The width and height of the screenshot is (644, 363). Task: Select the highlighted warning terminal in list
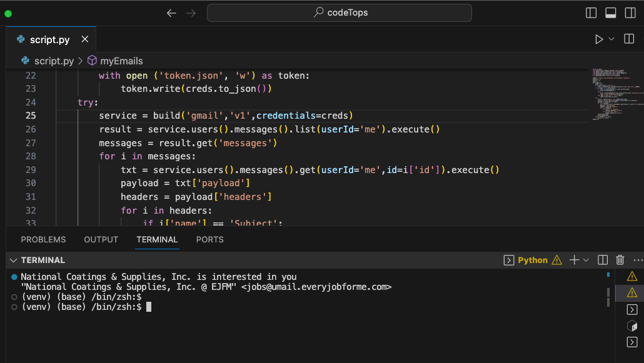point(632,293)
